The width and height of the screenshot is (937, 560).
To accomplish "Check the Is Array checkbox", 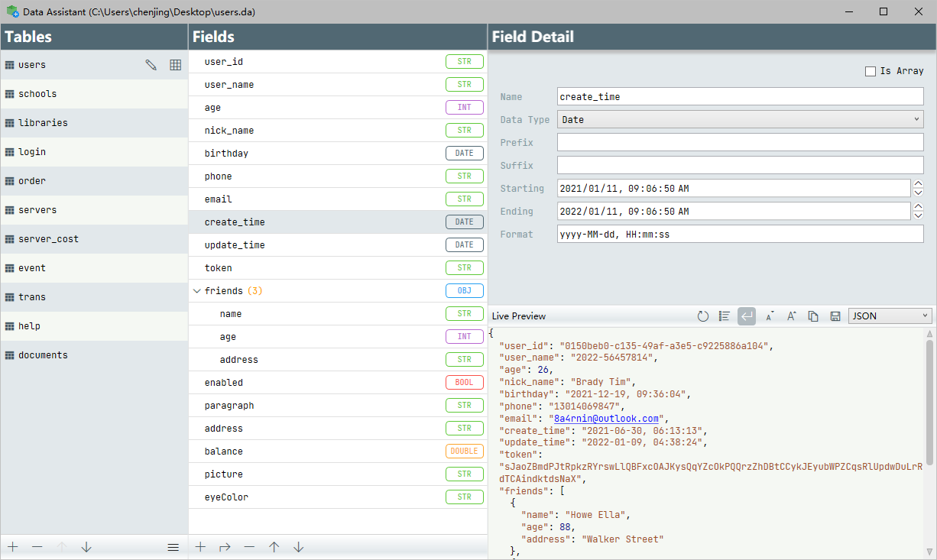I will click(870, 71).
